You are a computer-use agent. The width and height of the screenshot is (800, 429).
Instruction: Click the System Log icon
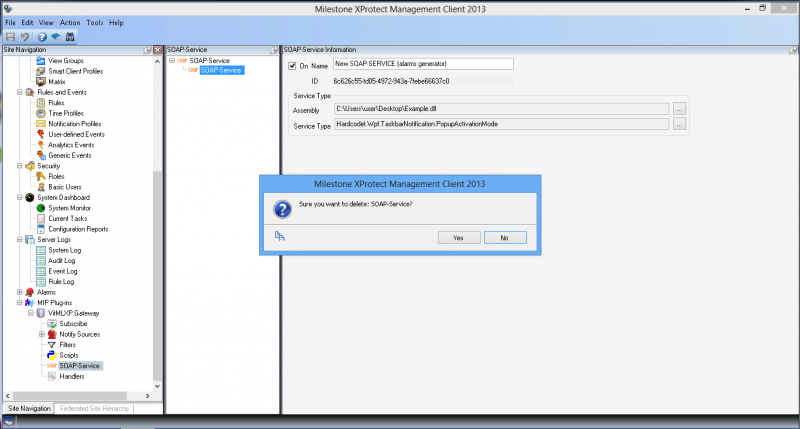[41, 250]
